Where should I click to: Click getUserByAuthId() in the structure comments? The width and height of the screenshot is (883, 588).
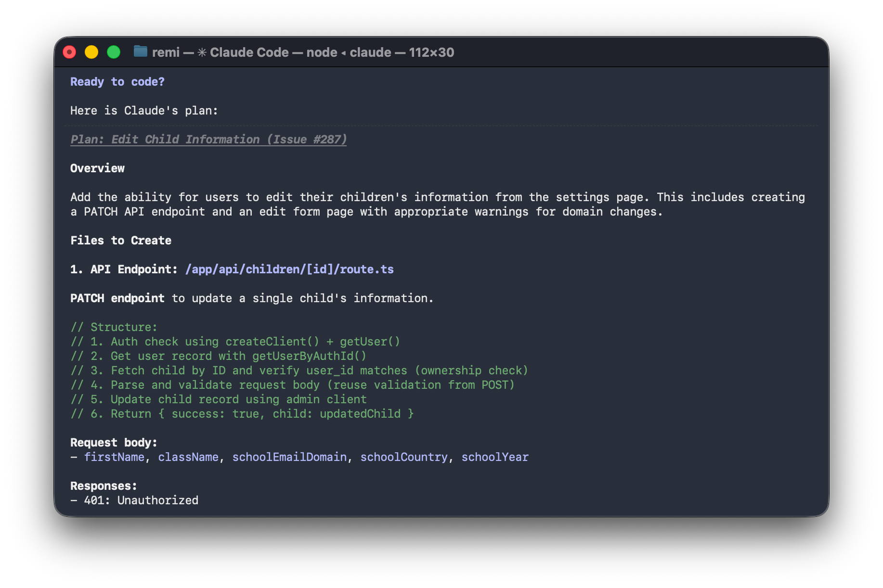(x=309, y=356)
